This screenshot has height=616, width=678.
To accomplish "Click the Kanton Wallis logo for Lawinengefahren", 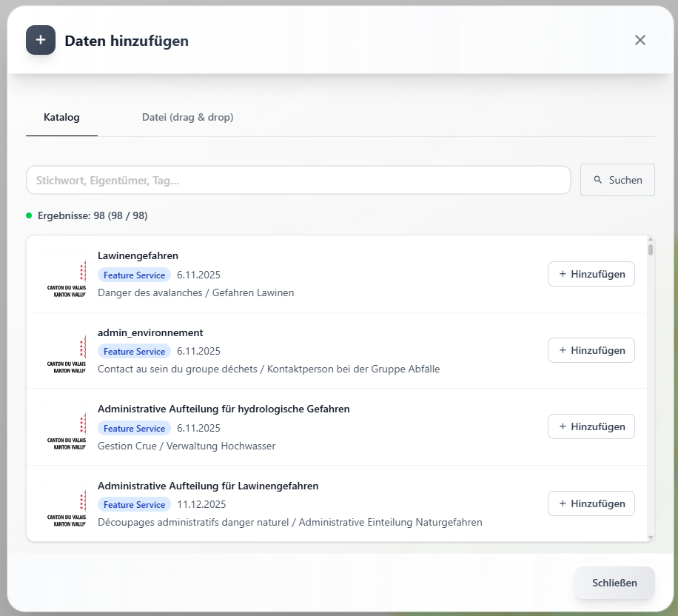I will (66, 275).
